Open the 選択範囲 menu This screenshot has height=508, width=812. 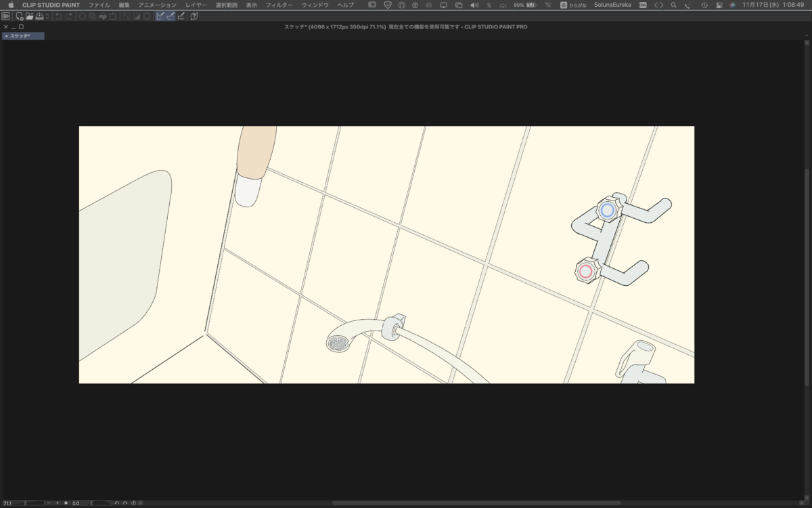227,5
